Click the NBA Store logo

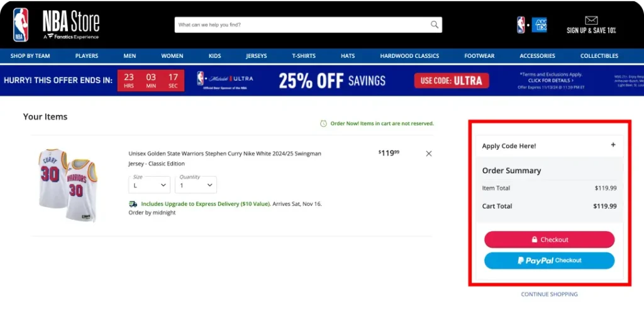pyautogui.click(x=57, y=25)
